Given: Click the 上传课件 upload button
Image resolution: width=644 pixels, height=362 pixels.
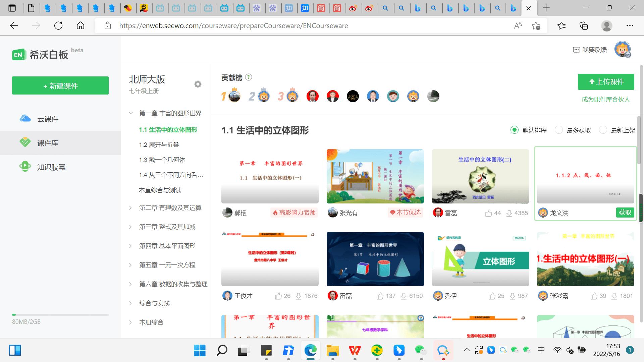Looking at the screenshot, I should pos(606,81).
